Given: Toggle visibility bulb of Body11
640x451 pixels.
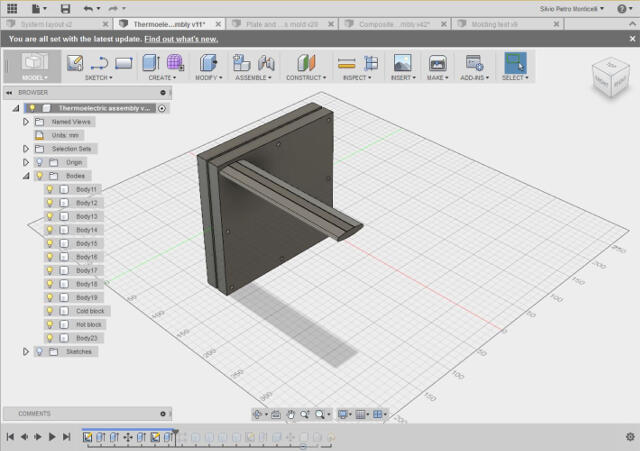Looking at the screenshot, I should click(x=50, y=189).
